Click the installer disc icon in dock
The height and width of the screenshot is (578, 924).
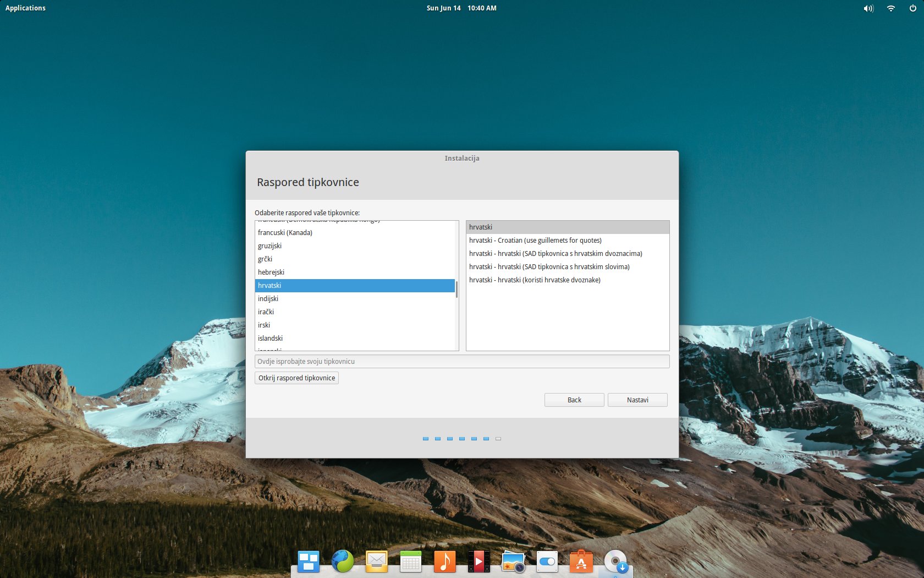[615, 561]
